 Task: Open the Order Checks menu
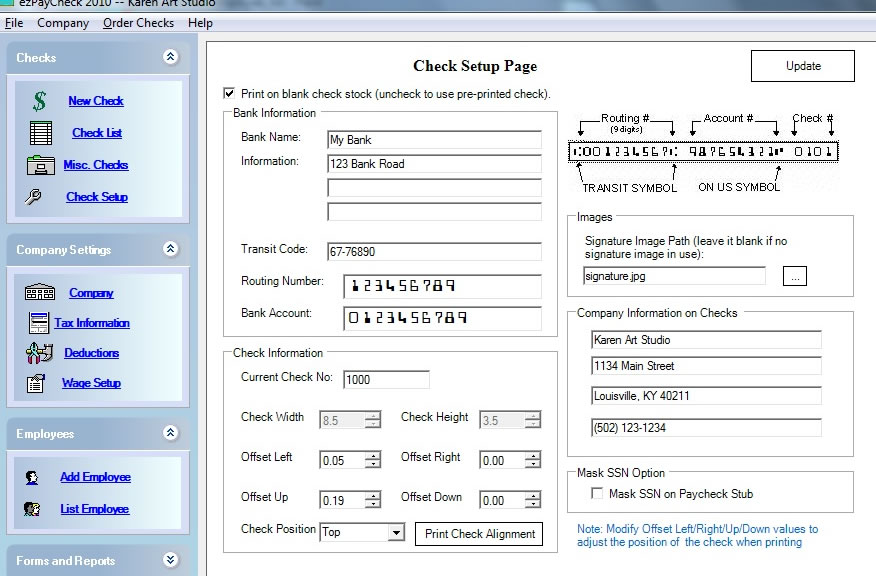pos(139,23)
